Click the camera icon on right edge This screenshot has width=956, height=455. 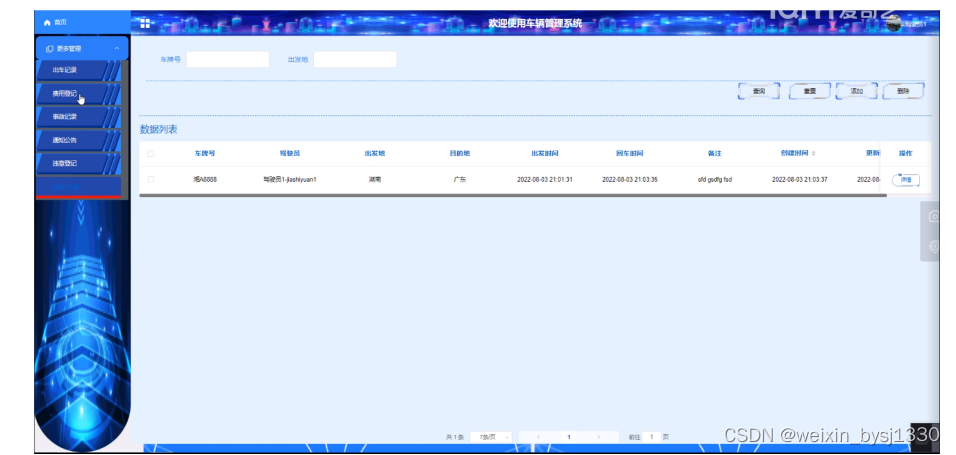click(934, 217)
